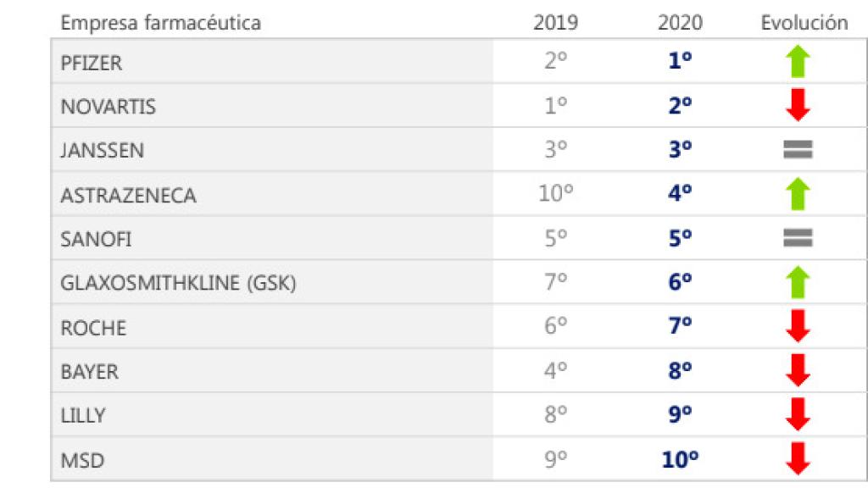Viewport: 868px width, 488px height.
Task: Click the 2019 column header
Action: tap(555, 23)
